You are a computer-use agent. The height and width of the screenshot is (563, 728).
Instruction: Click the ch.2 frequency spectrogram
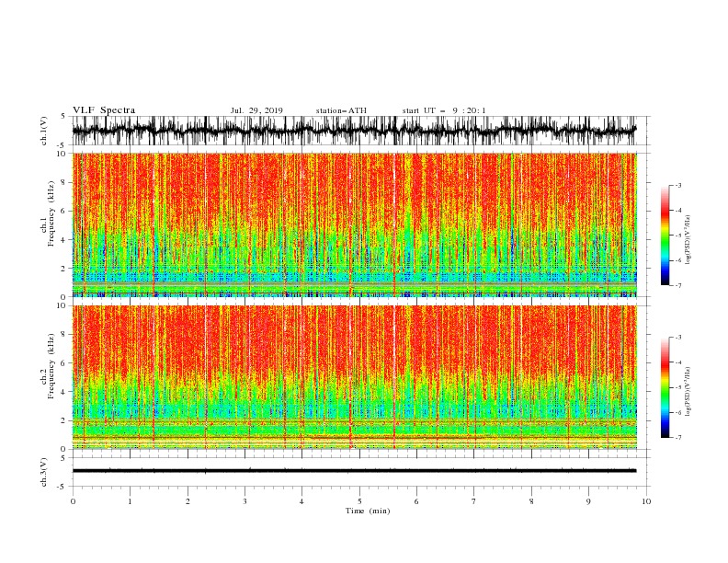click(x=354, y=377)
